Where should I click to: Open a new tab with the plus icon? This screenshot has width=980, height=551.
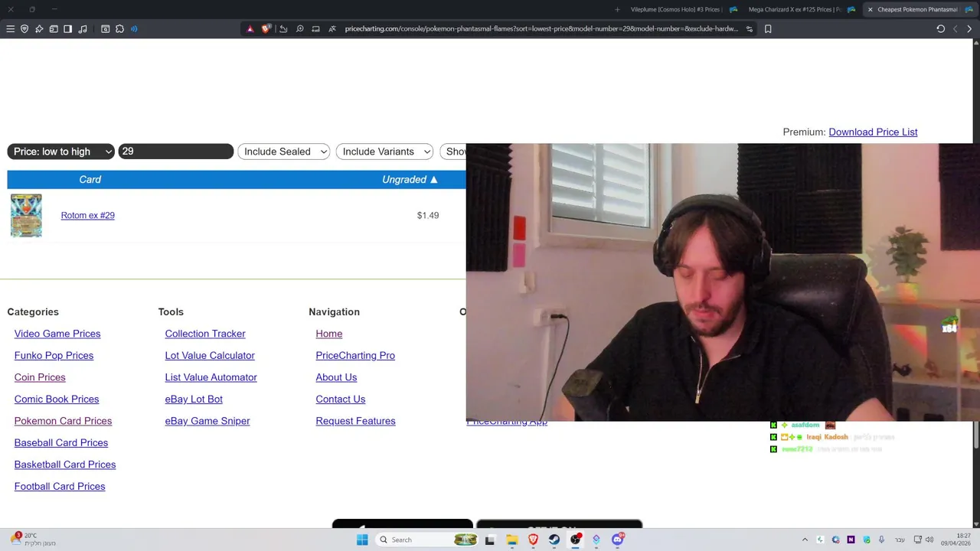point(617,9)
